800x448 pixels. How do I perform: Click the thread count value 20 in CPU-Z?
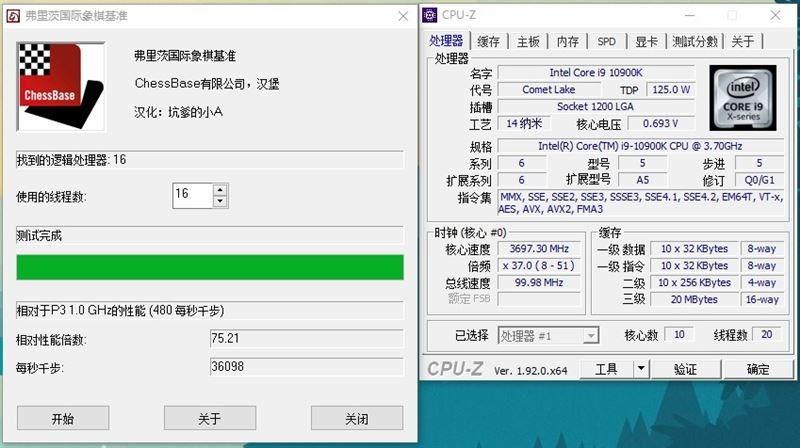coord(766,335)
